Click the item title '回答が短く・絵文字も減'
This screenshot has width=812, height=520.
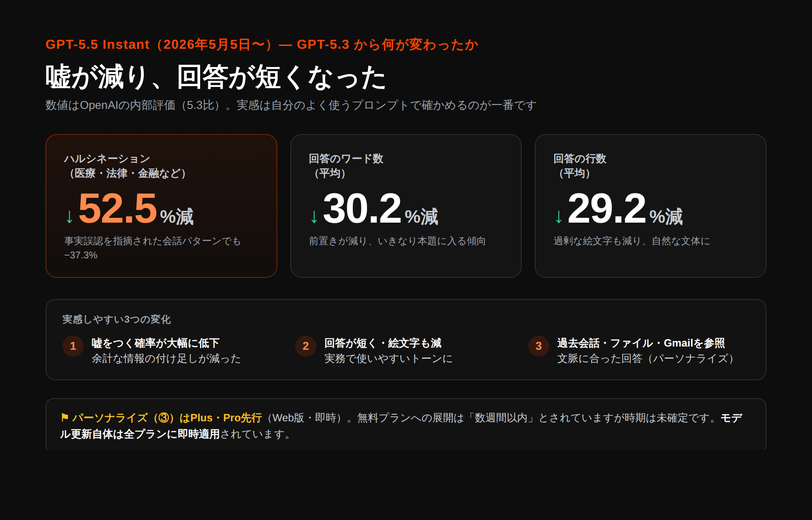point(382,343)
